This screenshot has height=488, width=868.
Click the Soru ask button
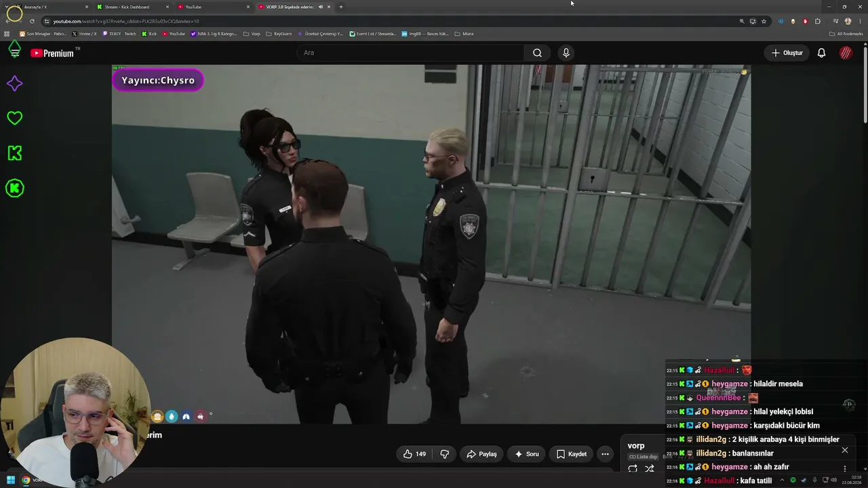(x=527, y=454)
